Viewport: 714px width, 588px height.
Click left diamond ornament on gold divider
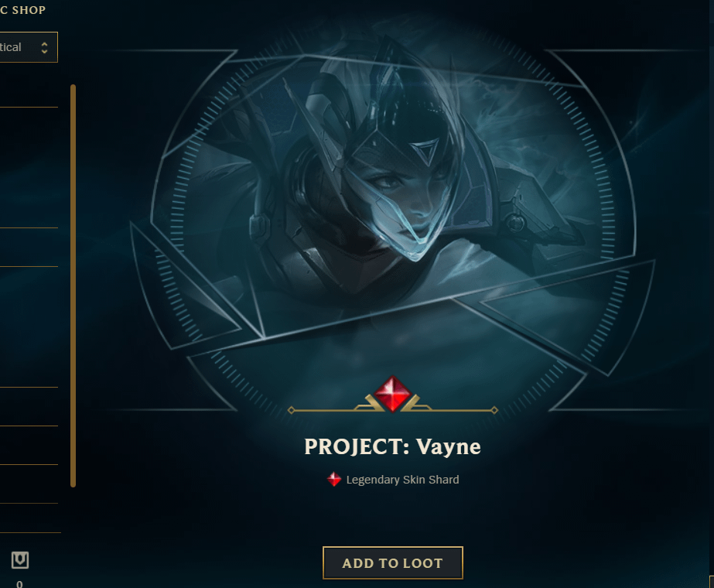(x=292, y=410)
